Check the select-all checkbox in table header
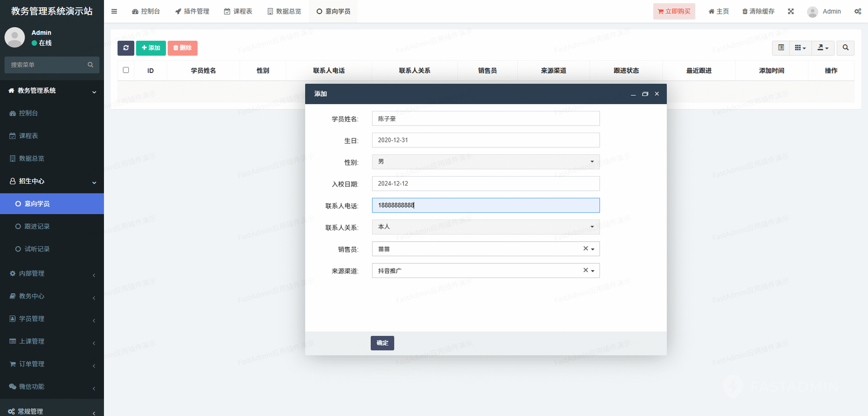 pos(126,70)
